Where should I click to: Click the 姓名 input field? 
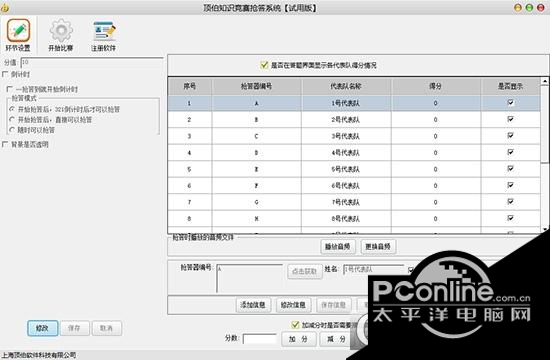(x=374, y=269)
